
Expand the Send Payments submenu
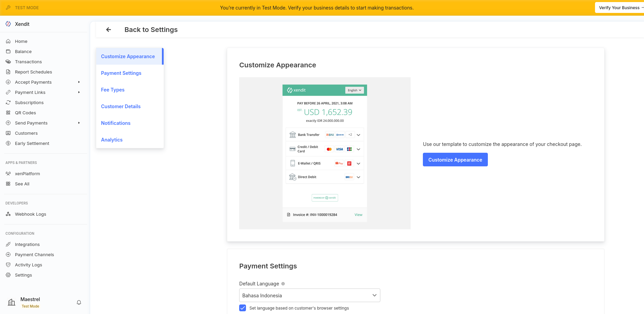tap(79, 123)
